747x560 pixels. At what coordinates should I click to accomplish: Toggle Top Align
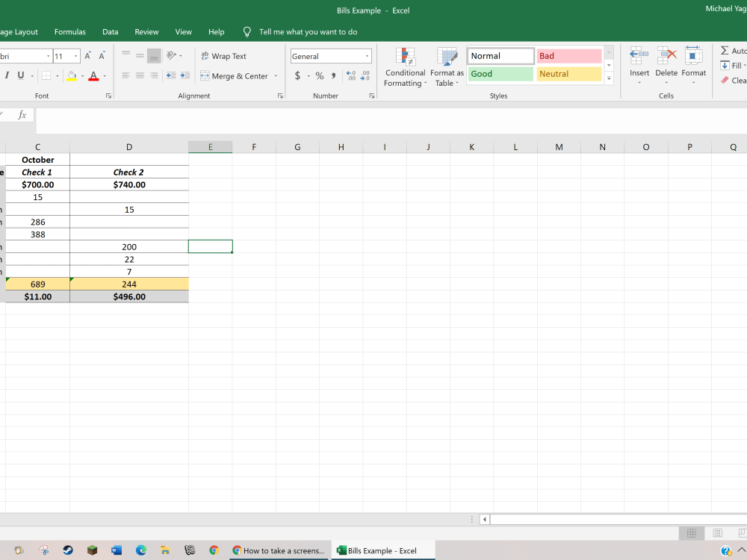(125, 56)
